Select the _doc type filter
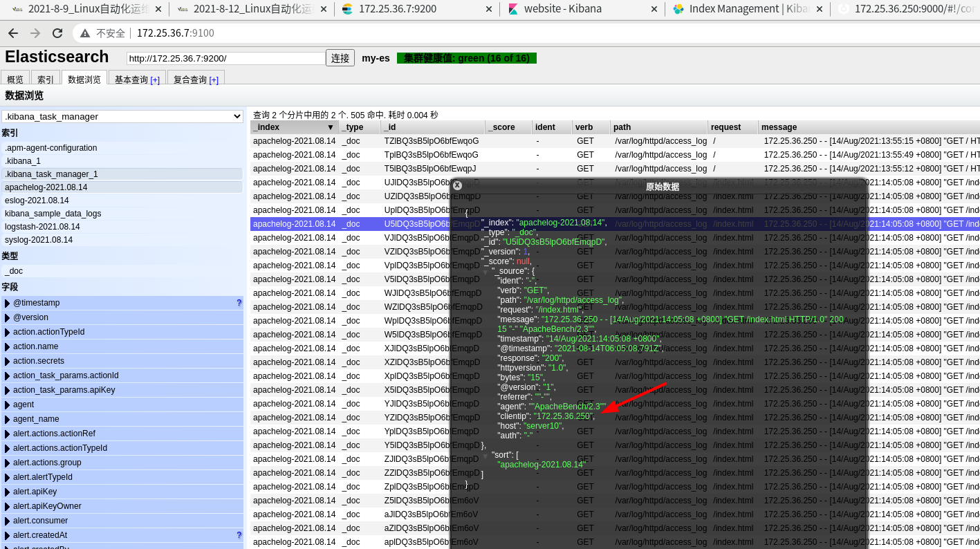This screenshot has width=980, height=549. [x=122, y=271]
